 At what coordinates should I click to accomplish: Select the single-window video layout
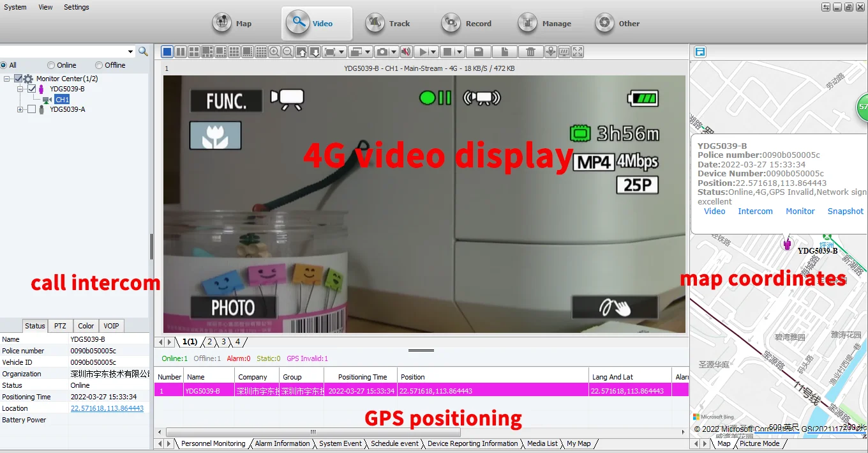pyautogui.click(x=167, y=52)
